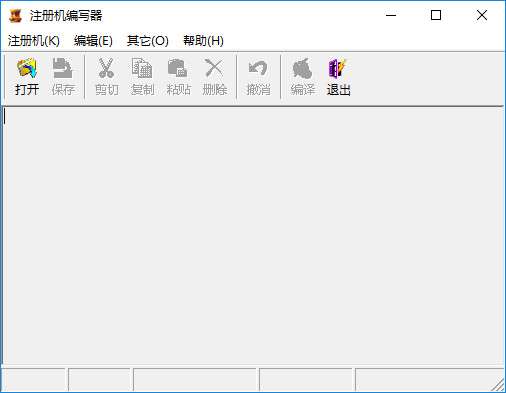Click the 撤消 (Undo) arrow icon
Viewport: 506px width, 393px height.
258,68
